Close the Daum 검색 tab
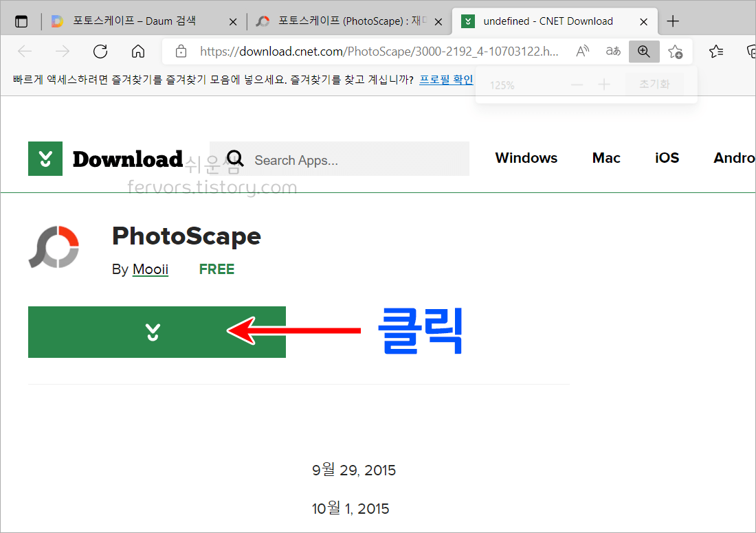The height and width of the screenshot is (533, 756). tap(233, 22)
